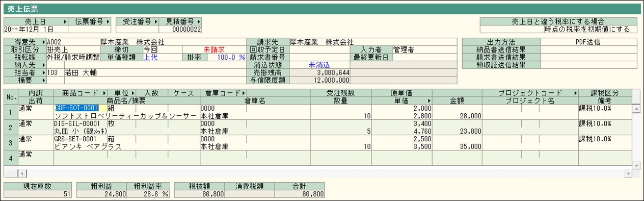644x201 pixels.
Task: Click the table's vertical scrollbar down arrow
Action: click(x=636, y=166)
